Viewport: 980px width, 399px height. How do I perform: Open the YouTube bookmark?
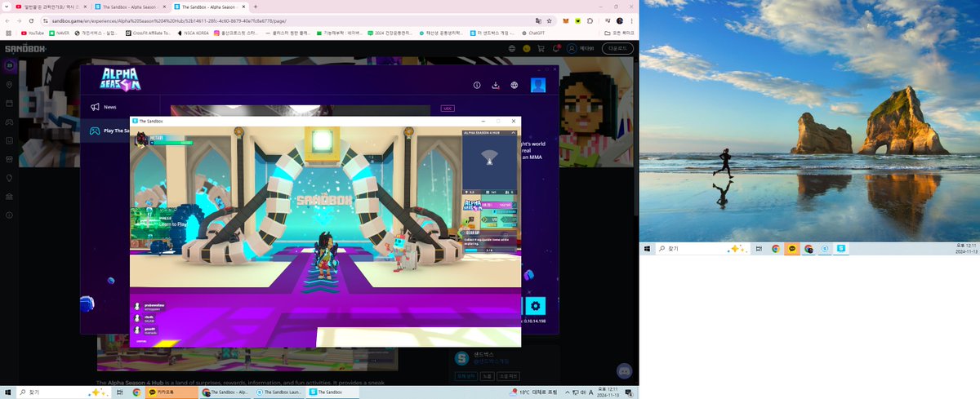coord(31,33)
